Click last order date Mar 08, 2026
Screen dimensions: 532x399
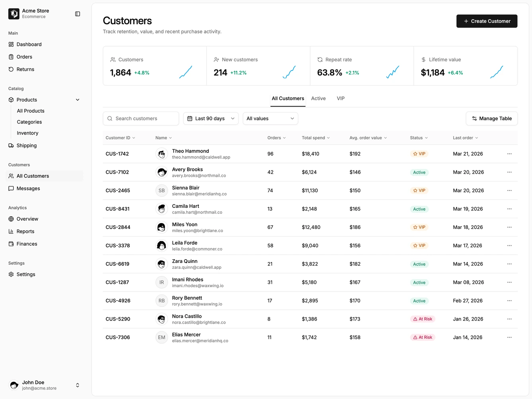coord(468,282)
